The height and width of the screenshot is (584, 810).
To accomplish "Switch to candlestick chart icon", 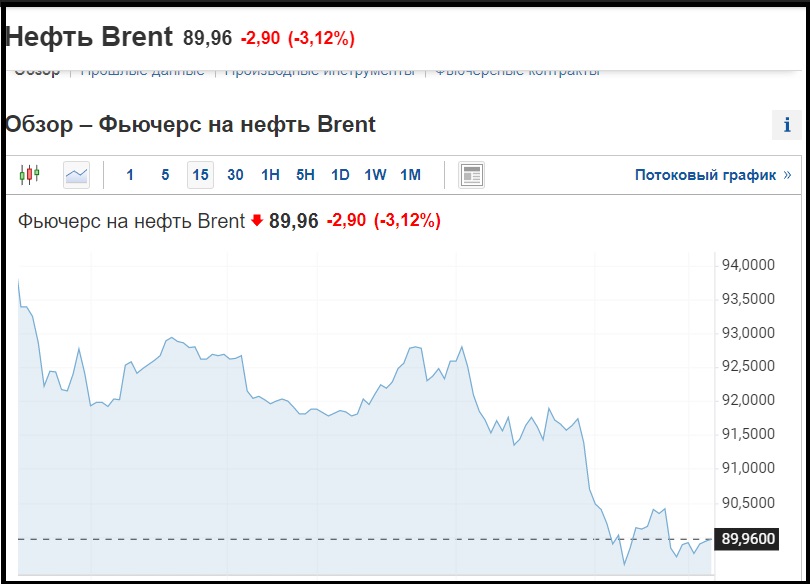I will click(x=29, y=175).
